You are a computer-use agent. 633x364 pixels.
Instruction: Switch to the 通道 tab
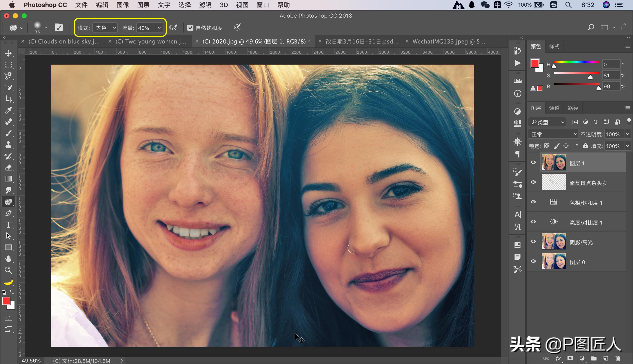pyautogui.click(x=554, y=108)
